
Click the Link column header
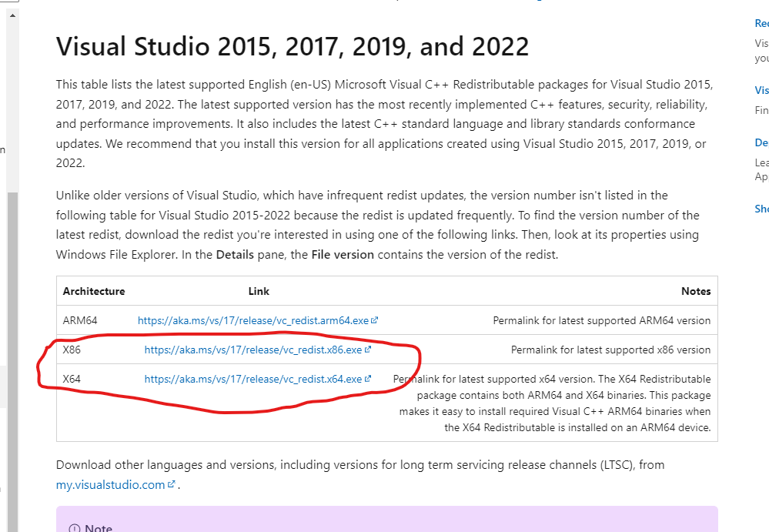coord(259,291)
